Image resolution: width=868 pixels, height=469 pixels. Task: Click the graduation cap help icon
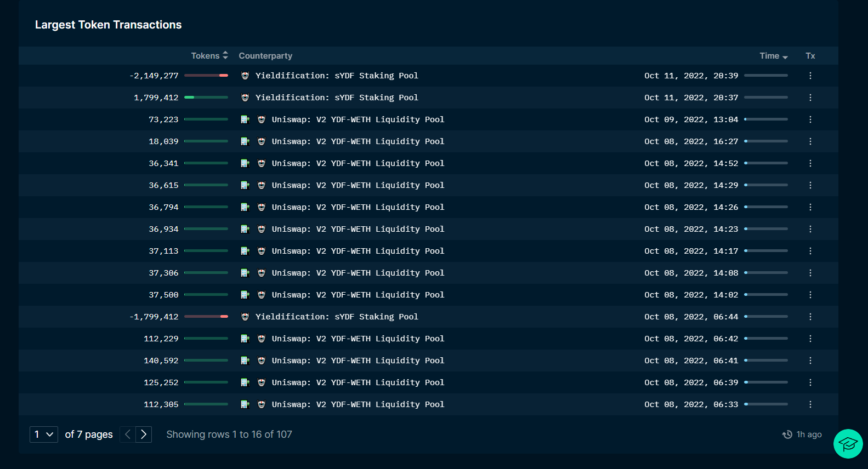click(x=848, y=444)
